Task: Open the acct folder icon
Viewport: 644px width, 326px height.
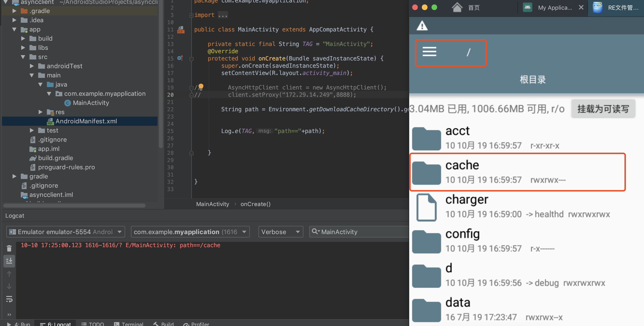Action: point(426,139)
